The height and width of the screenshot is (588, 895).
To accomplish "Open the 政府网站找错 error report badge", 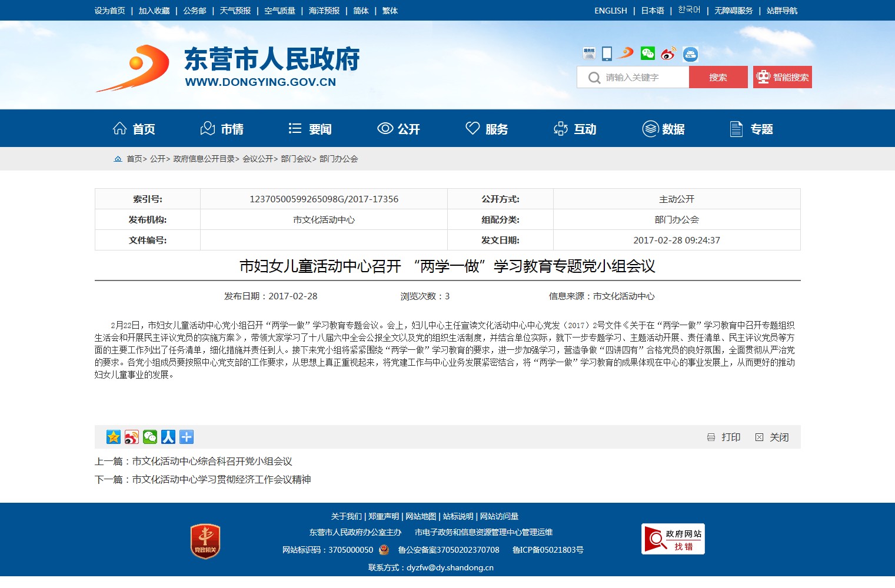I will pos(673,539).
